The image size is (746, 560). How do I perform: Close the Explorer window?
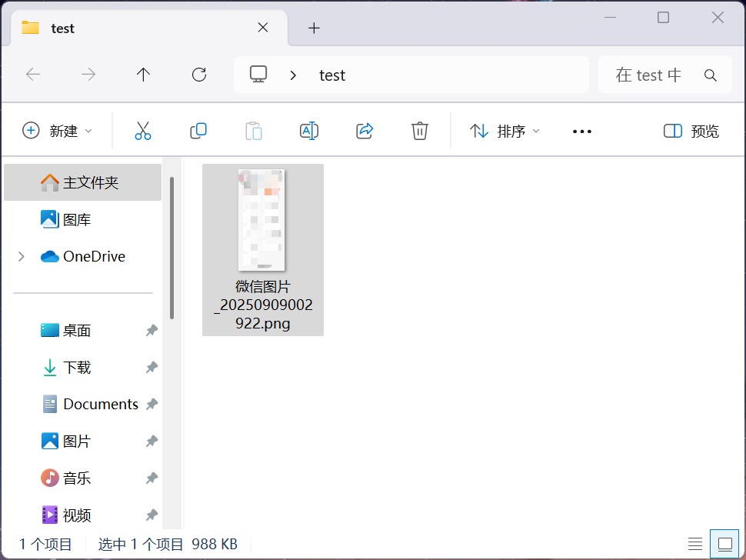click(x=718, y=18)
